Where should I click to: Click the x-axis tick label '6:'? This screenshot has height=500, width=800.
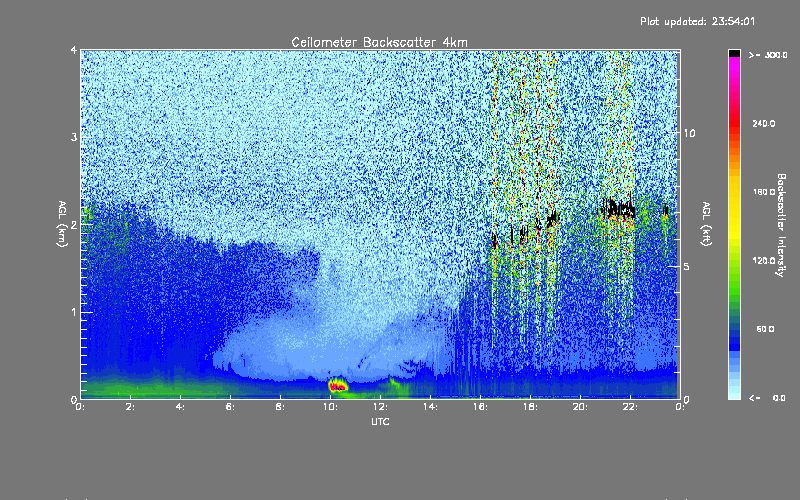(x=231, y=407)
